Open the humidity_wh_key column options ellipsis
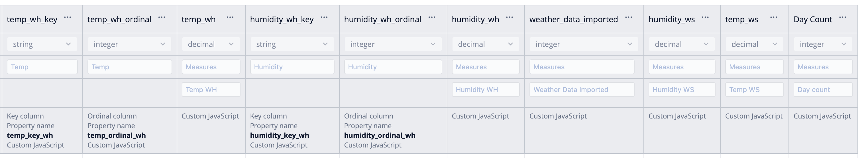The width and height of the screenshot is (868, 158). click(324, 18)
